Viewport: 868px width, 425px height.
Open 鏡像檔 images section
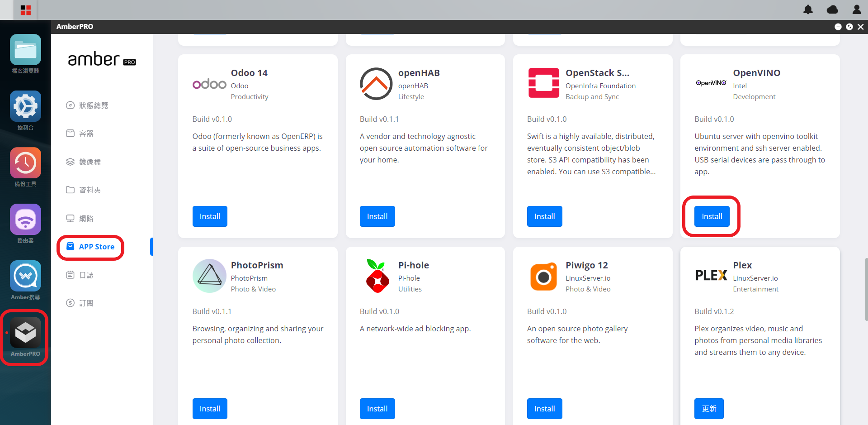(x=84, y=162)
